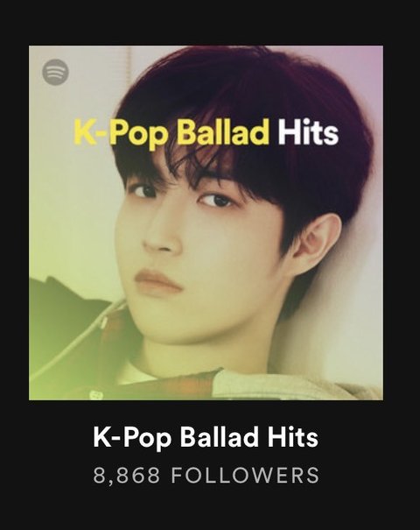Select the yellow "K-Pop Ballad" cover text
This screenshot has width=420, height=530.
point(171,133)
